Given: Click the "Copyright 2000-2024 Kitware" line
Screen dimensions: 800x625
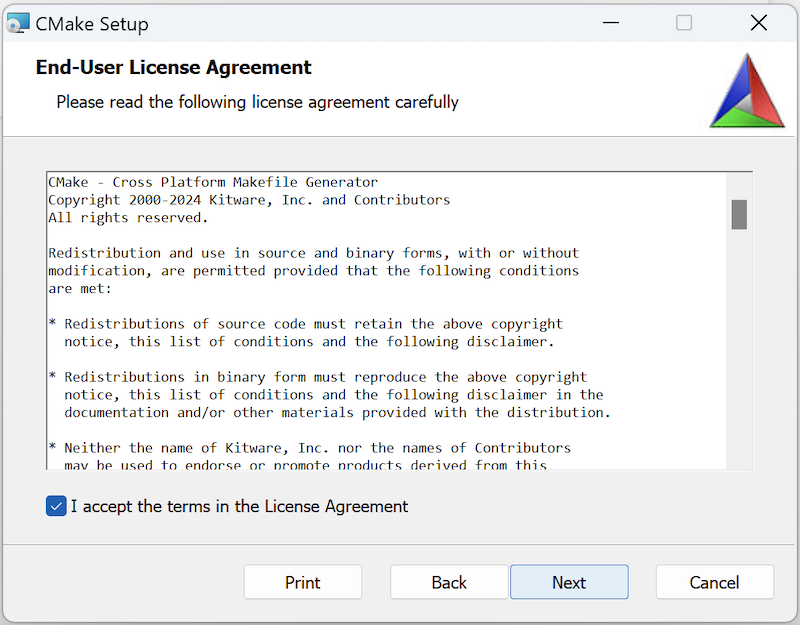Looking at the screenshot, I should (x=249, y=200).
